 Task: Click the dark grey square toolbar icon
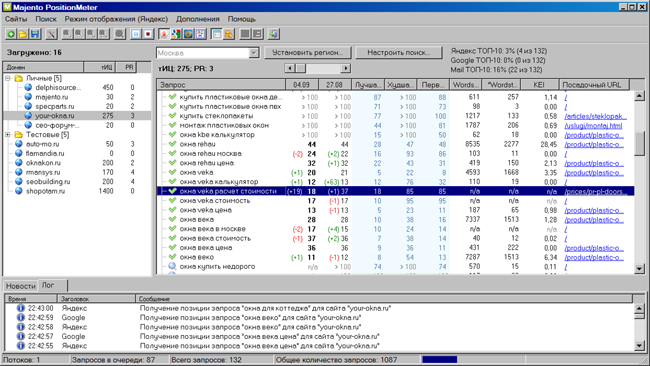click(245, 34)
